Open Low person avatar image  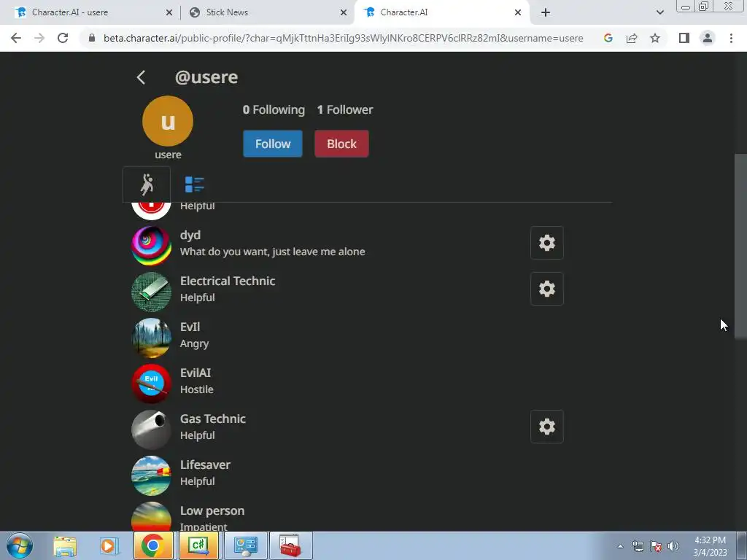152,517
